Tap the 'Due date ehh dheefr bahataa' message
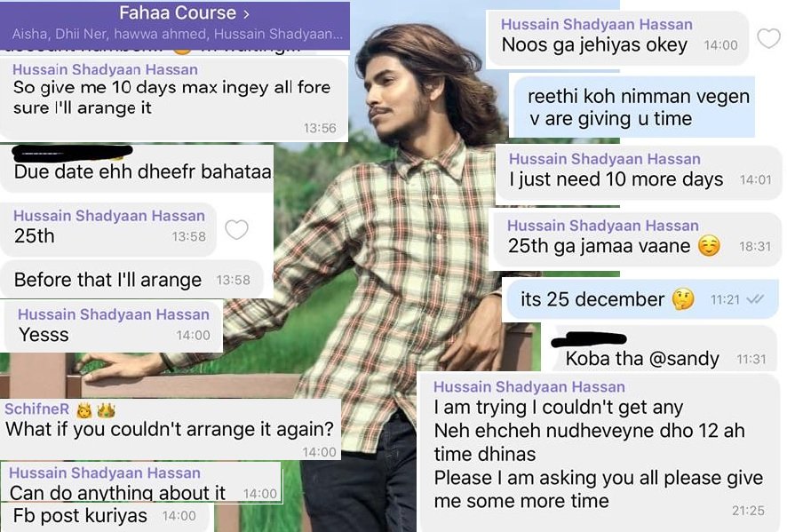Screen dimensions: 787x532 point(137,169)
